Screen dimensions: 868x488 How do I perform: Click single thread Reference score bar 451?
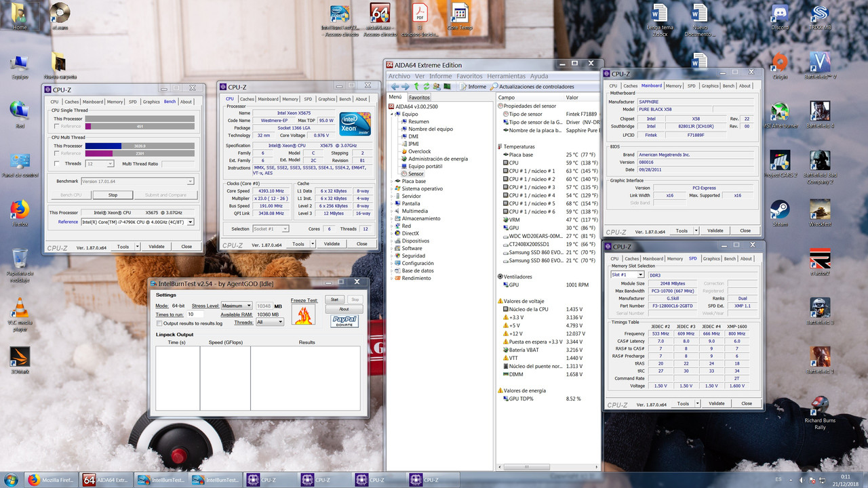(x=140, y=126)
